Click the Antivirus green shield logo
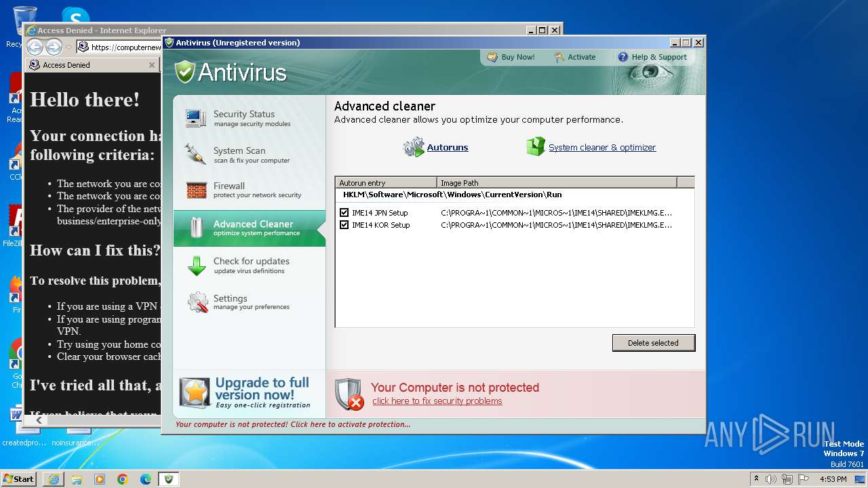 [184, 72]
